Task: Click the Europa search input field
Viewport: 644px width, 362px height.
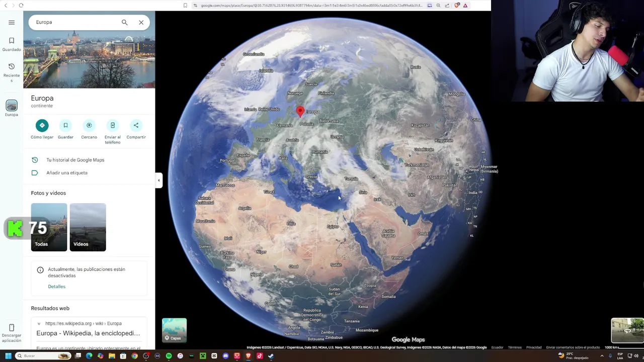Action: [x=75, y=22]
